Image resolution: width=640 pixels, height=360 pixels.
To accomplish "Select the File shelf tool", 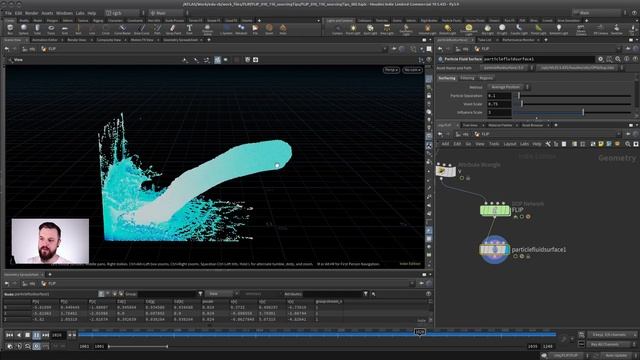I will 255,29.
